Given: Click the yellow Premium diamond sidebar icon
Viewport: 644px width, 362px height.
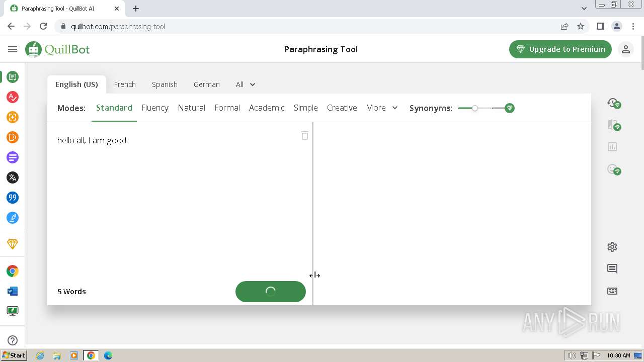Looking at the screenshot, I should [x=13, y=244].
